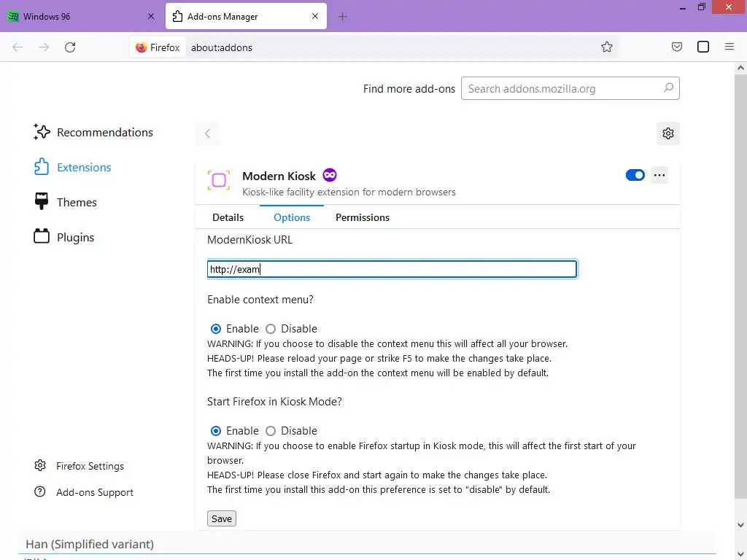Open Plugins in the sidebar
The width and height of the screenshot is (747, 560).
(x=64, y=237)
